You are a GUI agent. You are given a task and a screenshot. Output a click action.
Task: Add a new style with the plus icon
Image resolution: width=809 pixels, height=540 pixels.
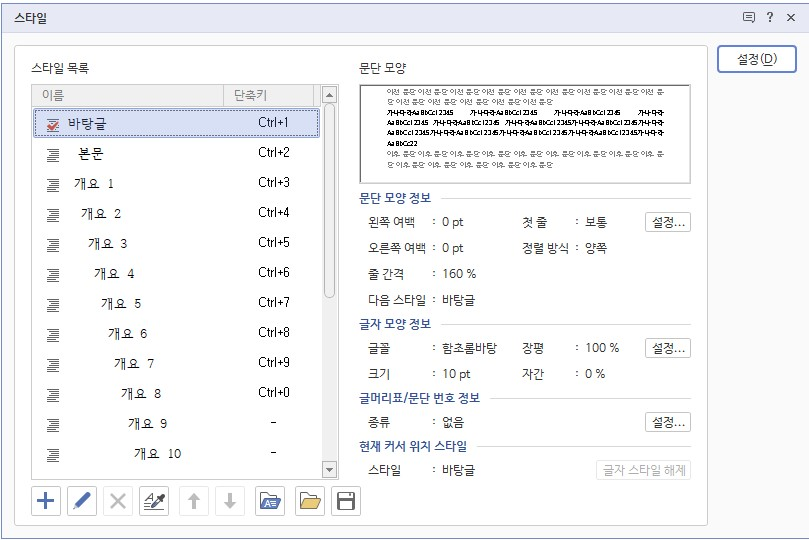click(46, 501)
